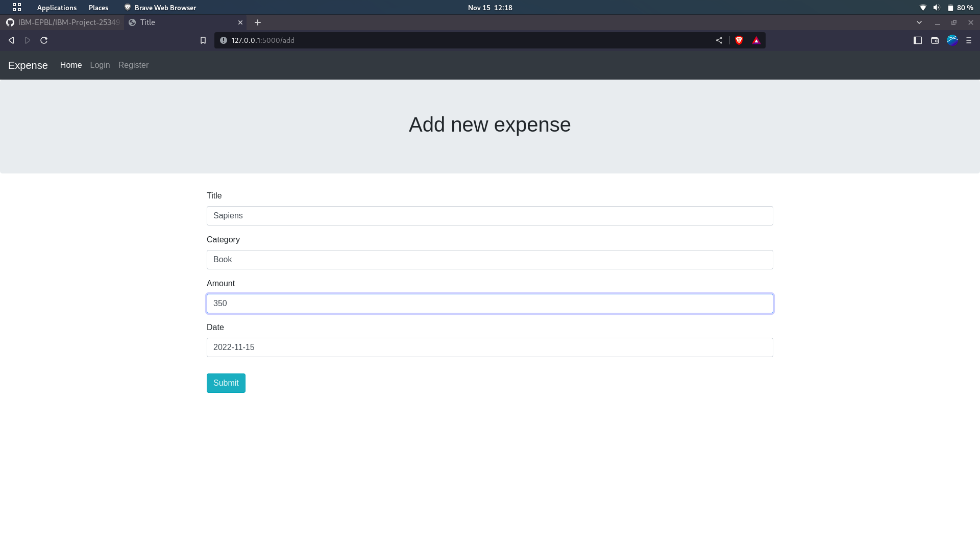Open the Register link

click(133, 65)
